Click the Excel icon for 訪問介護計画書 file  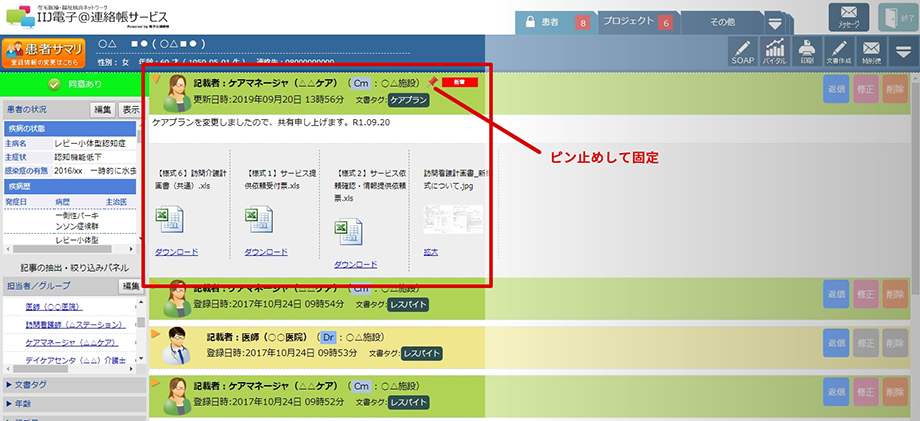pyautogui.click(x=169, y=220)
